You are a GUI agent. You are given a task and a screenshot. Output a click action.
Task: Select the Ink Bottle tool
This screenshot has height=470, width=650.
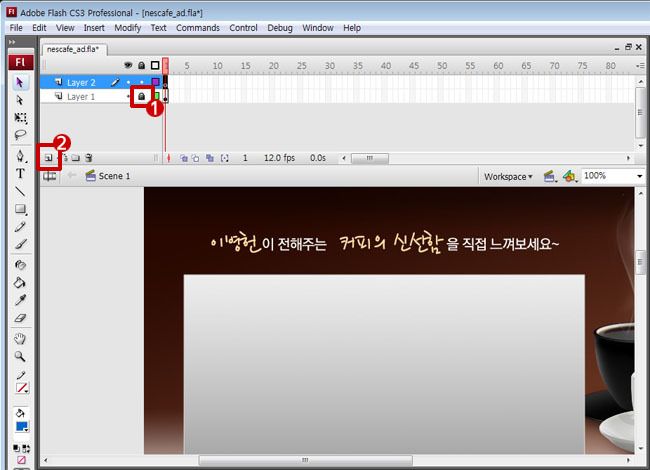[20, 265]
